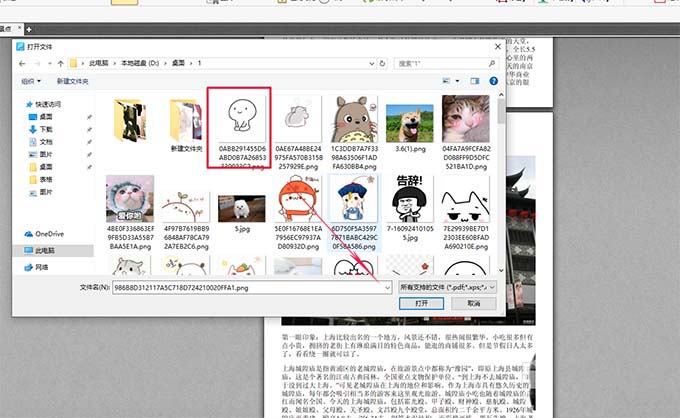Click 此电脑 in the address path
The height and width of the screenshot is (418, 680).
coord(98,63)
